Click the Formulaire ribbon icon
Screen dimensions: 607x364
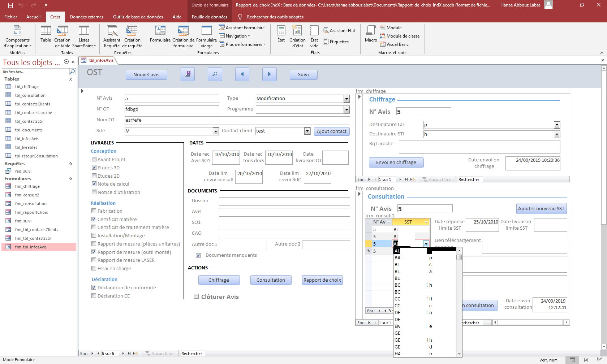click(x=160, y=34)
